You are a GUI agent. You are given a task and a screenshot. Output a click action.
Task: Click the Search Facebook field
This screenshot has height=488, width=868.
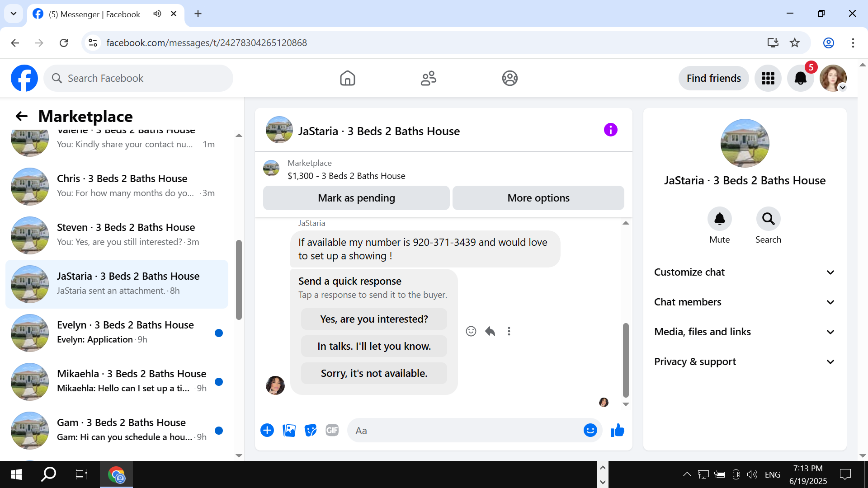point(138,78)
